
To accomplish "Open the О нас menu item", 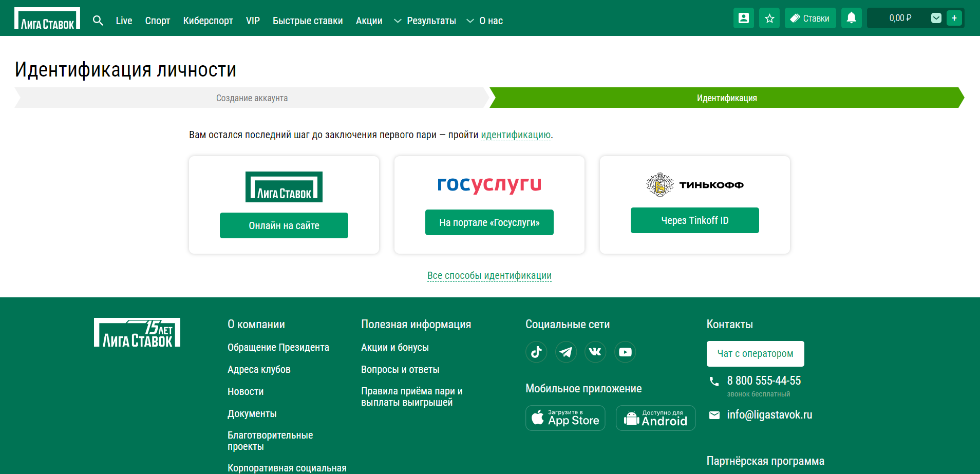I will click(491, 21).
